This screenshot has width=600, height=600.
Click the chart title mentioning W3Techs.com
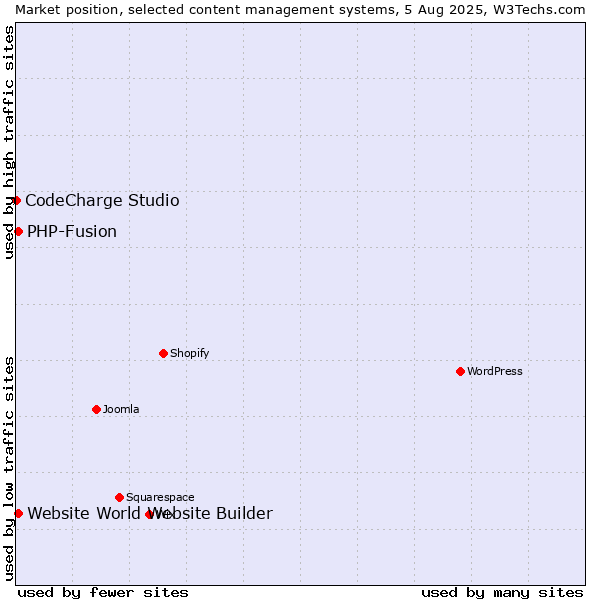click(x=300, y=10)
